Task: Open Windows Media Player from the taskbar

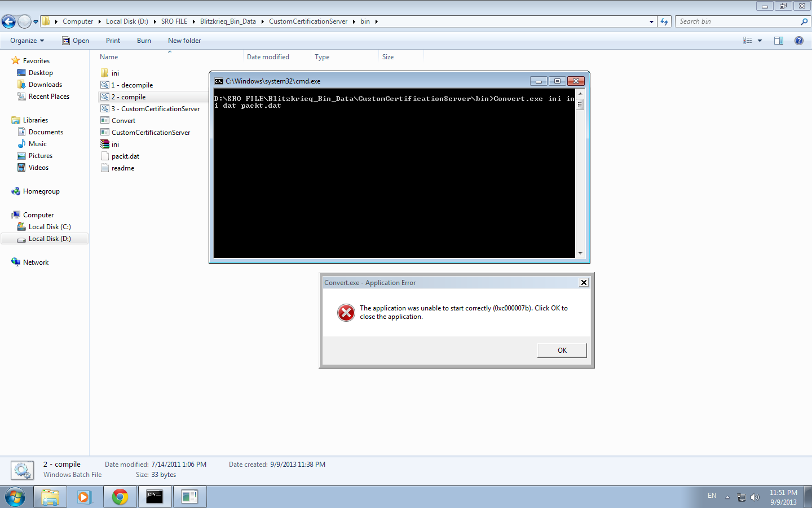Action: pyautogui.click(x=85, y=497)
